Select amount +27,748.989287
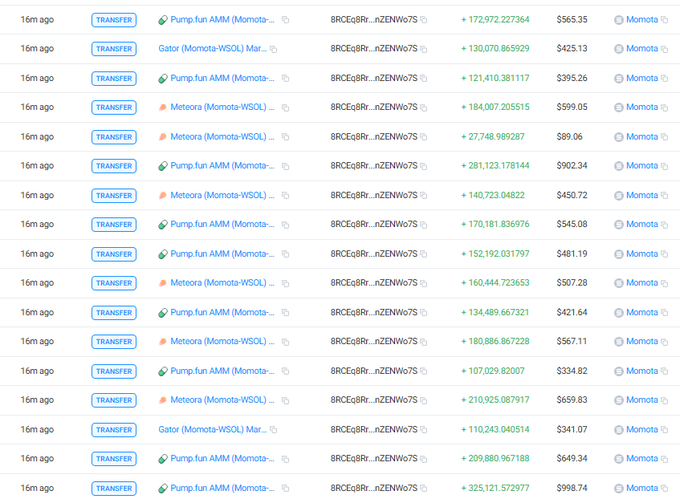 pos(493,137)
